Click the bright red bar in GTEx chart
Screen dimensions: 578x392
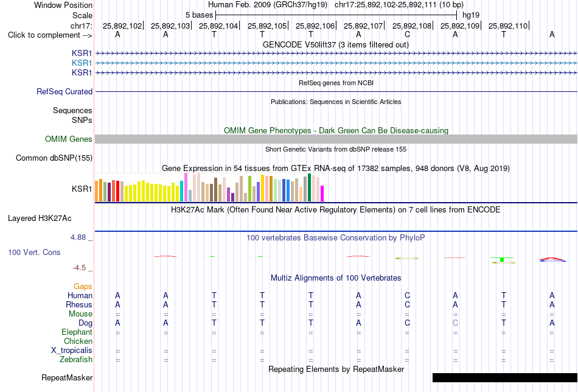click(117, 191)
